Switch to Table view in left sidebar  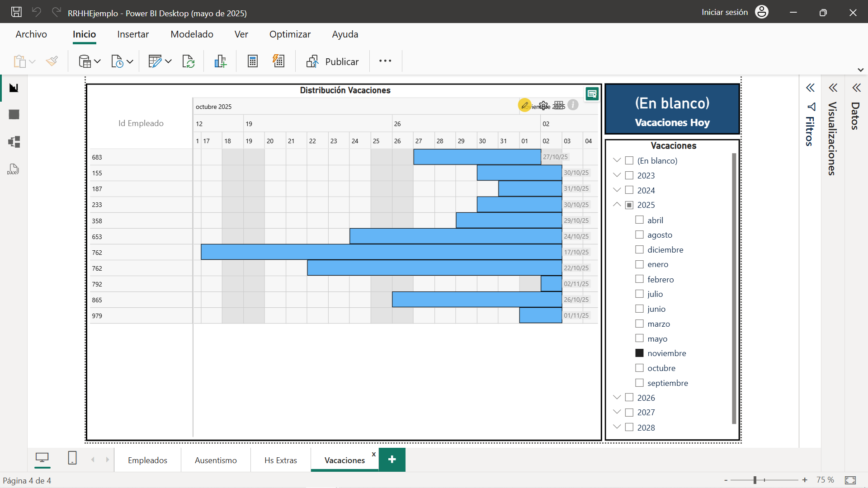pos(14,115)
